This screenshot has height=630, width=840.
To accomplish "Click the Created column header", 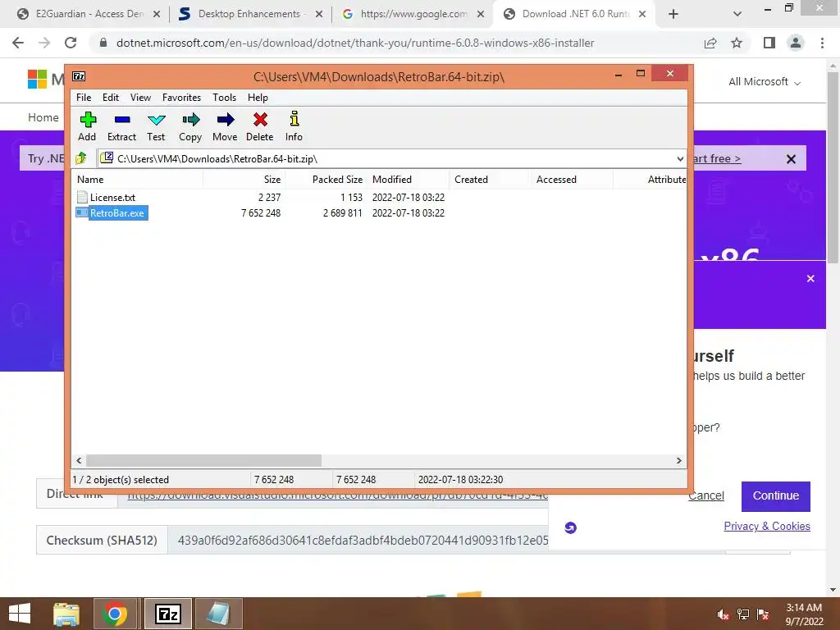I will click(x=490, y=180).
